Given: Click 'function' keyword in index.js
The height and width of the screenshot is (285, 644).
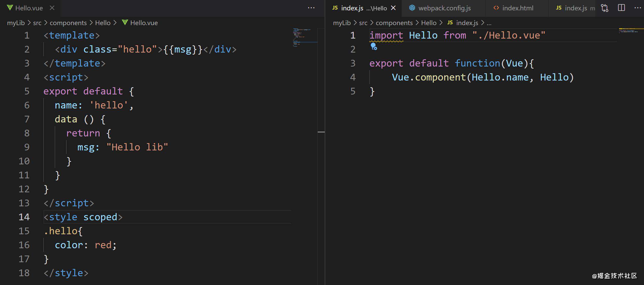Looking at the screenshot, I should [x=477, y=63].
